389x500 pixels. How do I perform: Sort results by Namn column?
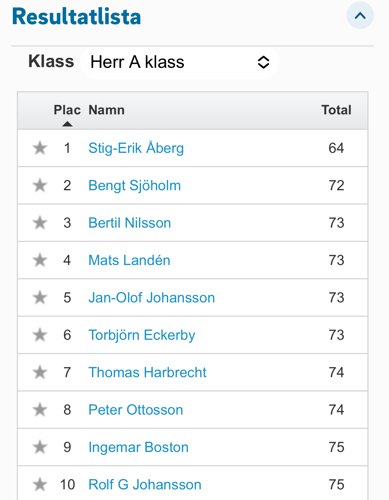[x=106, y=110]
